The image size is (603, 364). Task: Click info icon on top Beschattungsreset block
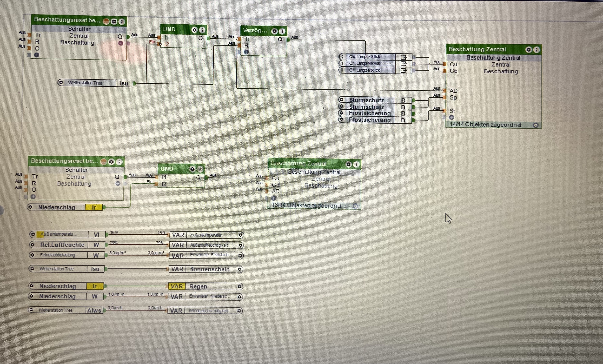click(122, 22)
